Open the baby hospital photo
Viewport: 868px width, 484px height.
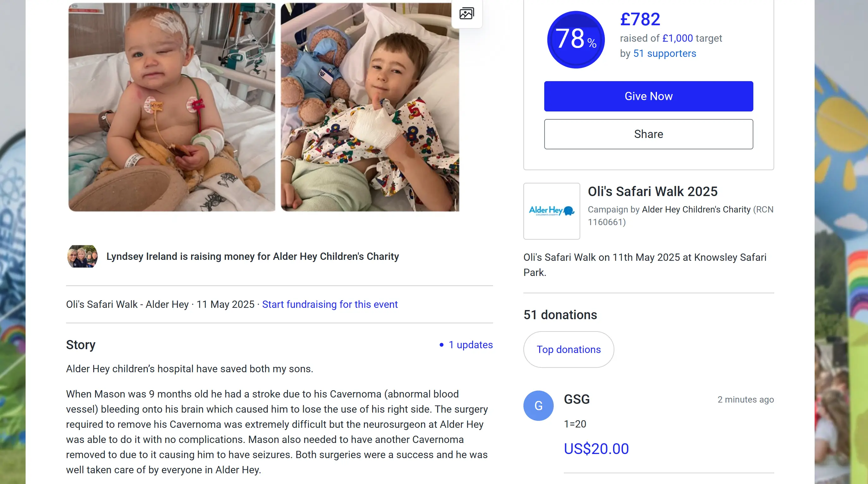tap(172, 107)
